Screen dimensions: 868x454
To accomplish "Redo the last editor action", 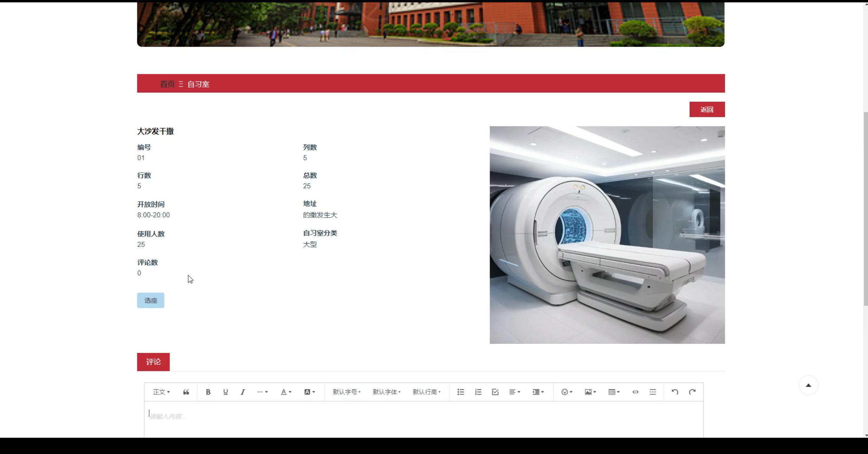I will point(692,392).
